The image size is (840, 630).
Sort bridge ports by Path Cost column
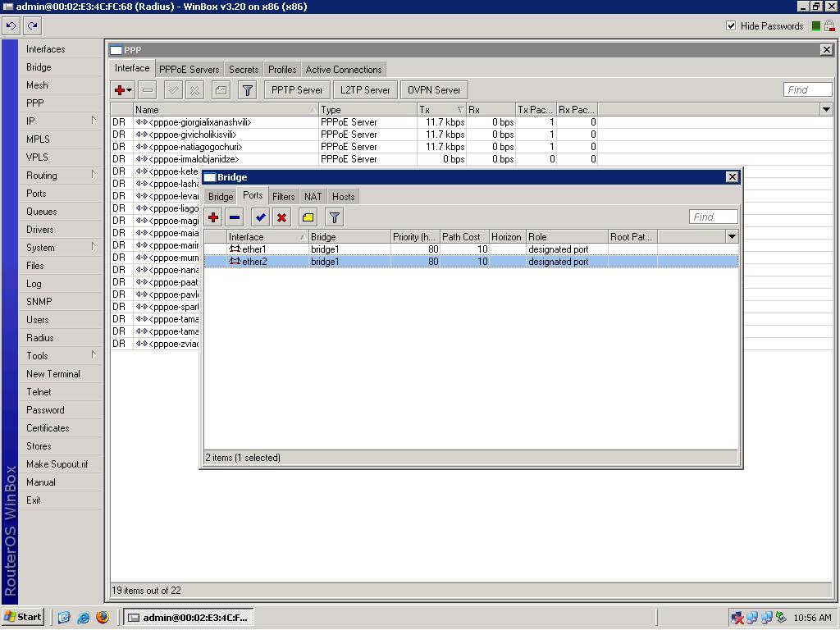click(x=464, y=237)
